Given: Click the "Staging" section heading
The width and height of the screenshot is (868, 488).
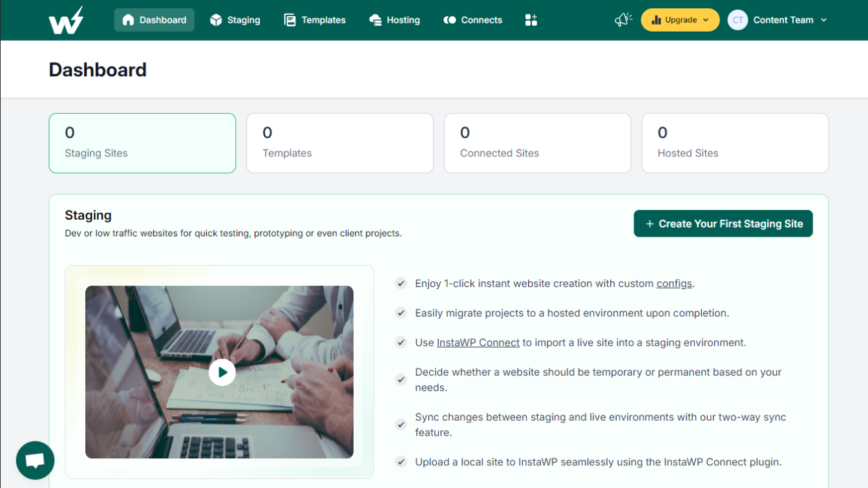Looking at the screenshot, I should pyautogui.click(x=88, y=215).
